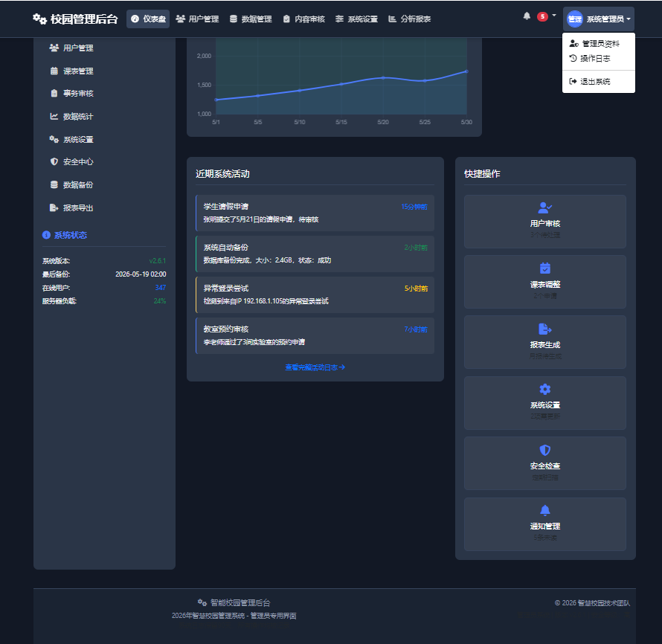Viewport: 662px width, 644px height.
Task: Click the 报表生成 quick action card
Action: pos(545,342)
